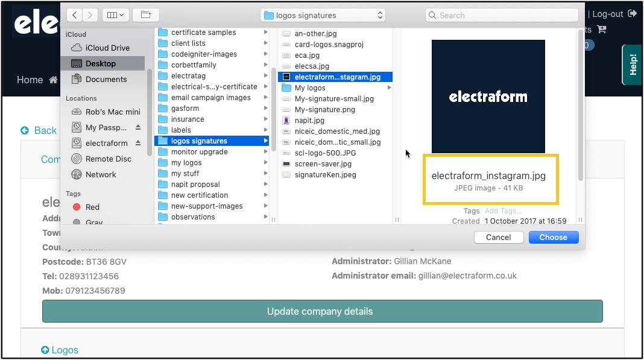Open the my stuff folder

click(212, 174)
